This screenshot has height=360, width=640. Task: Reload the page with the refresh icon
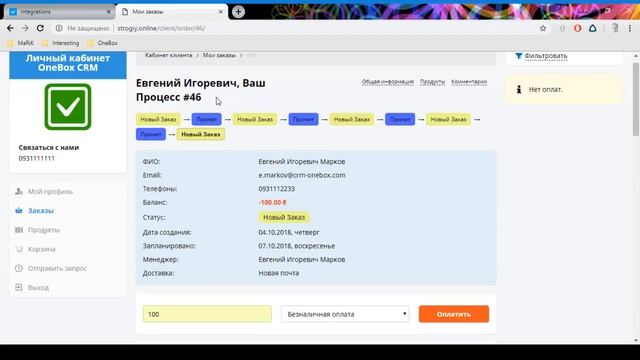click(40, 28)
